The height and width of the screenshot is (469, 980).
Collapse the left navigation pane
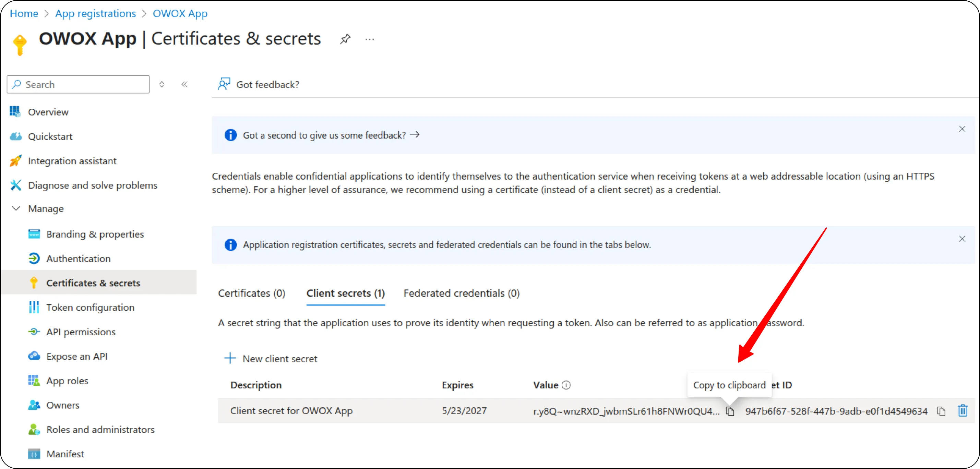(184, 84)
